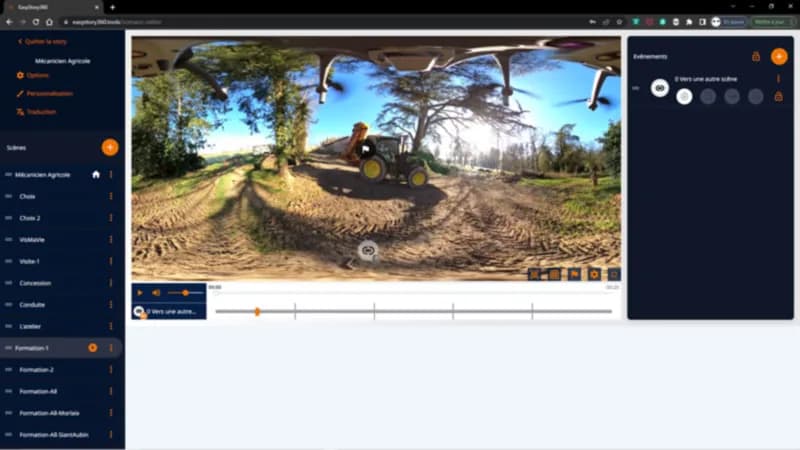Click fullscreen icon at video bottom right
800x450 pixels.
click(x=614, y=274)
